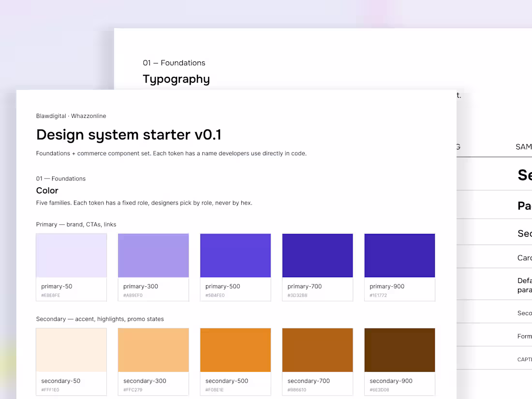Pick the primary-500 color swatch

[x=236, y=255]
